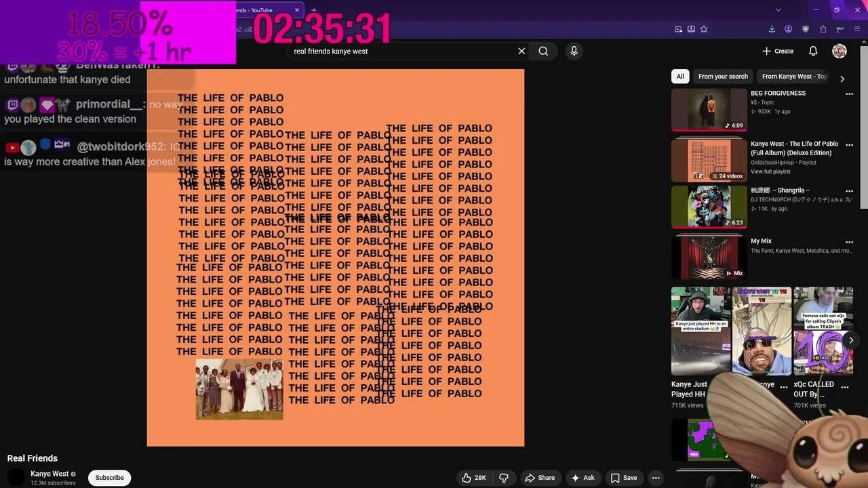Share the Real Friends video
The width and height of the screenshot is (868, 488).
click(540, 478)
